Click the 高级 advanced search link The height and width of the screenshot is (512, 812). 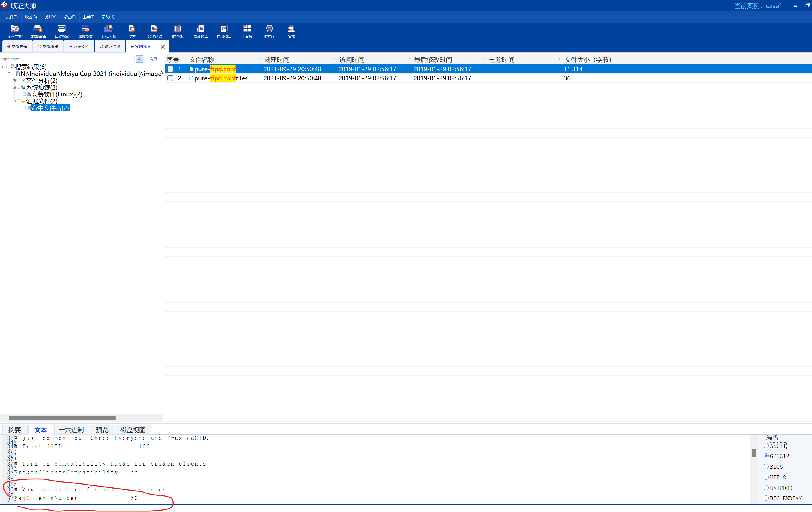click(x=153, y=59)
